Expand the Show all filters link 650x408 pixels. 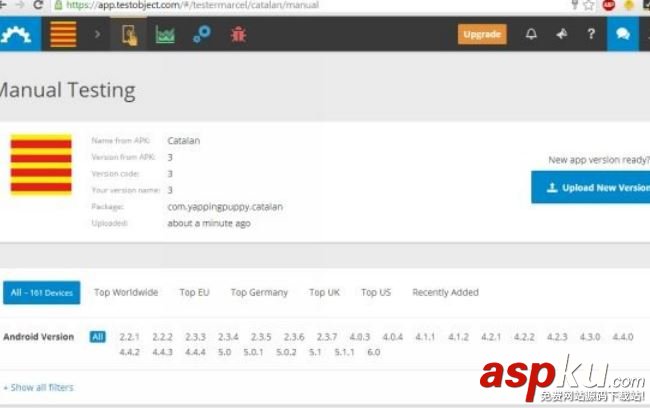(x=39, y=388)
